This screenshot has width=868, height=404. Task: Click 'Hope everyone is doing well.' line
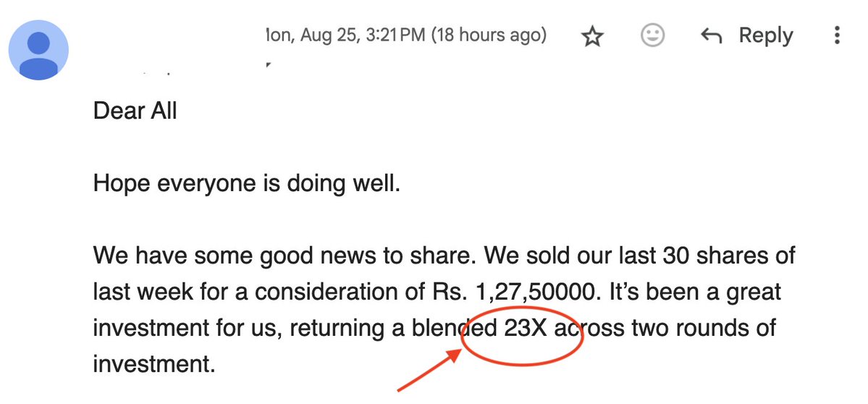[x=246, y=182]
